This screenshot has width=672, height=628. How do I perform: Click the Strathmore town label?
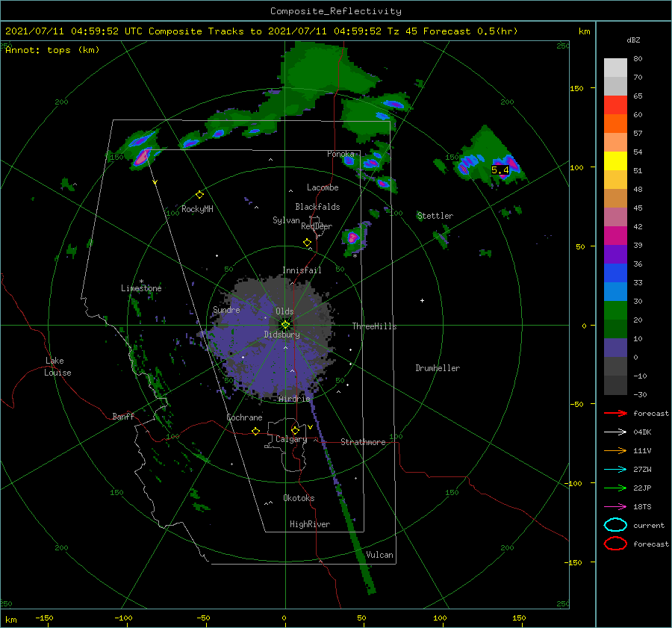pos(363,442)
